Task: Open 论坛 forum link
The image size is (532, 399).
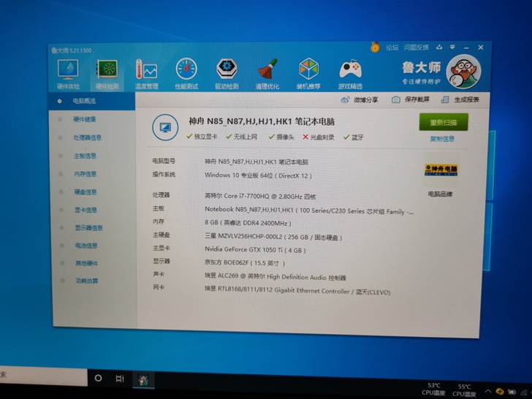Action: [x=392, y=47]
